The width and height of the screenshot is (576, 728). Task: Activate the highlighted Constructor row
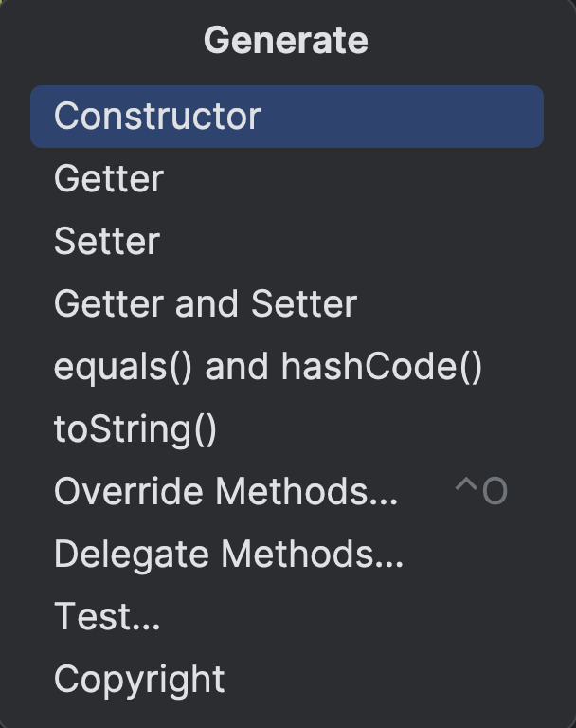pos(286,117)
